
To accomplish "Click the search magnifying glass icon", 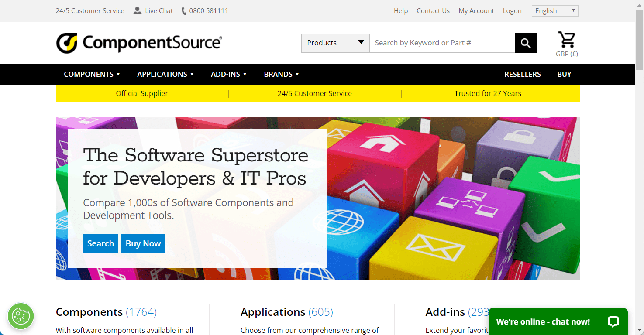I will pyautogui.click(x=525, y=43).
